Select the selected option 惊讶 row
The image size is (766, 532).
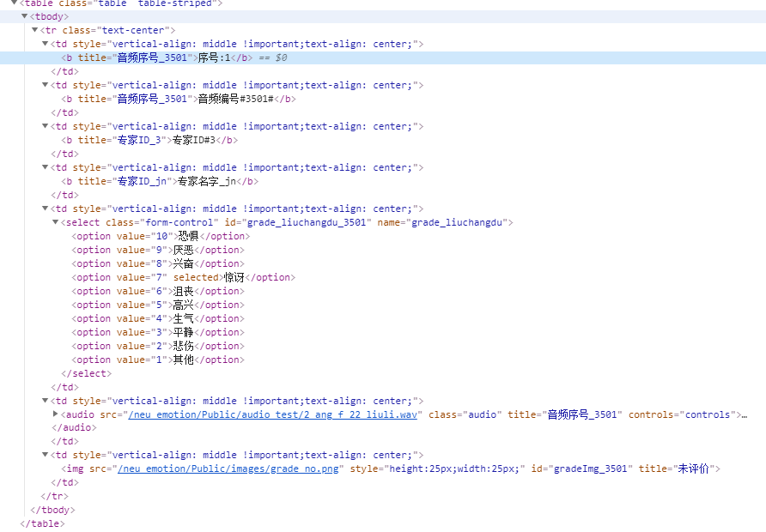(184, 277)
